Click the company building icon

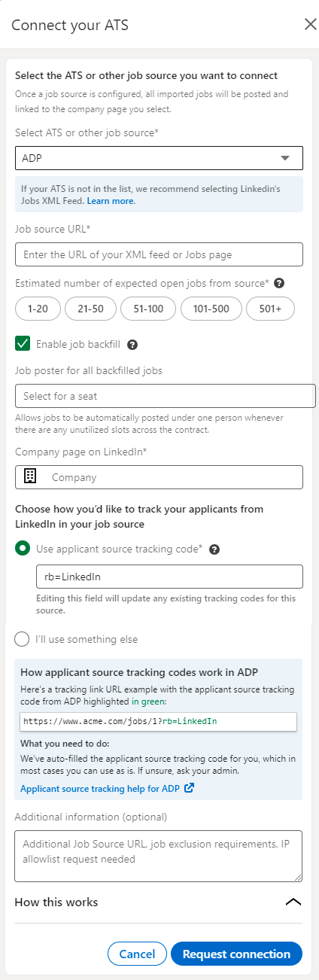coord(30,476)
